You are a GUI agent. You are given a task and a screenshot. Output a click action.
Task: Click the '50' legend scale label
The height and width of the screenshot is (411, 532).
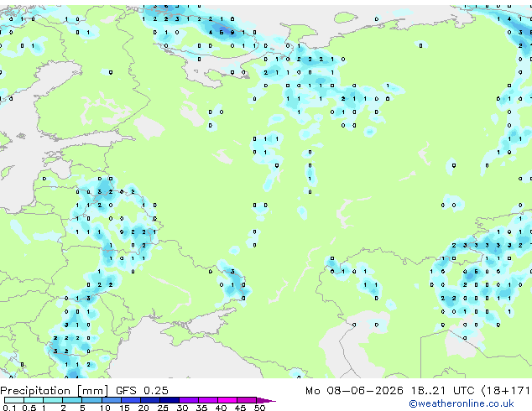[259, 408]
